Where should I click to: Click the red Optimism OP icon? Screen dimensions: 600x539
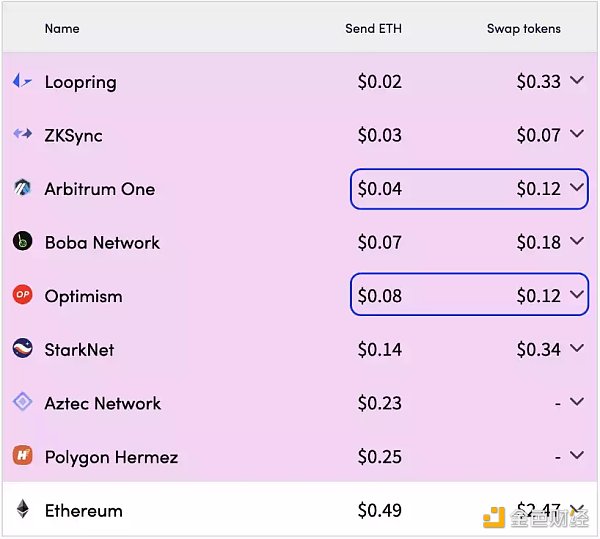23,295
